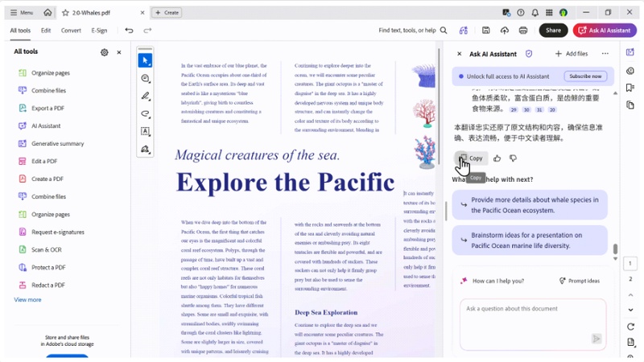
Task: Switch to All tools tab
Action: [20, 31]
